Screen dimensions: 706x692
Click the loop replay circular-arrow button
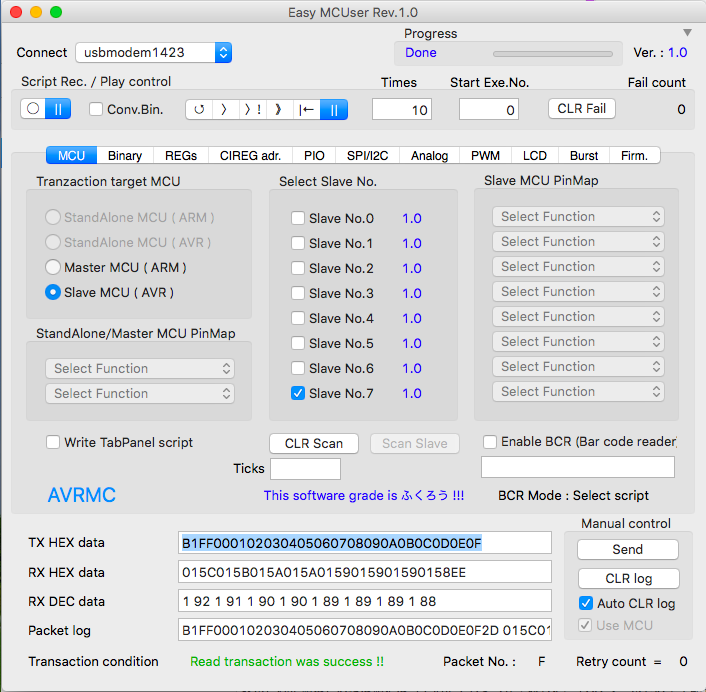pos(199,109)
